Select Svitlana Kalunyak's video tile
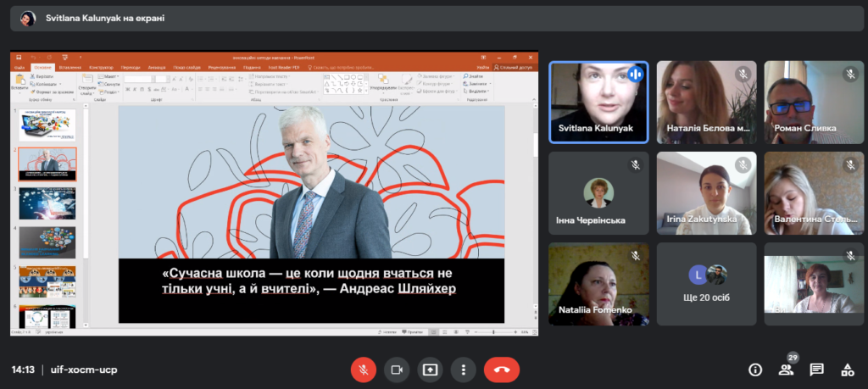Screen dimensions: 868x389 click(x=598, y=103)
